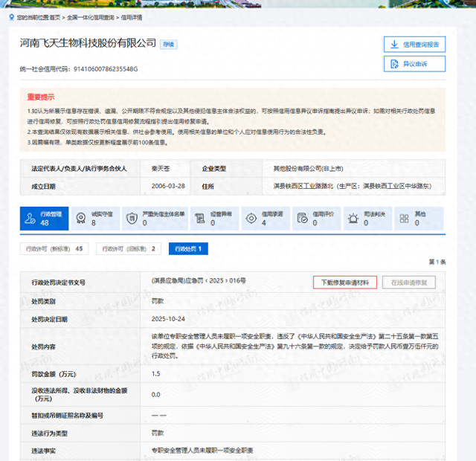Click the 其他 grid icon
Image resolution: width=476 pixels, height=461 pixels.
(404, 218)
